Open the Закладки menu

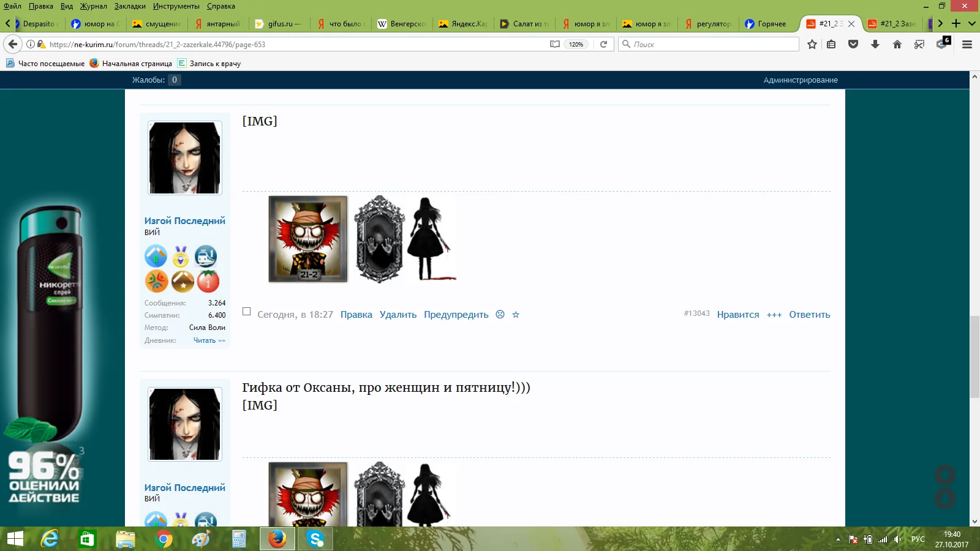pyautogui.click(x=130, y=6)
